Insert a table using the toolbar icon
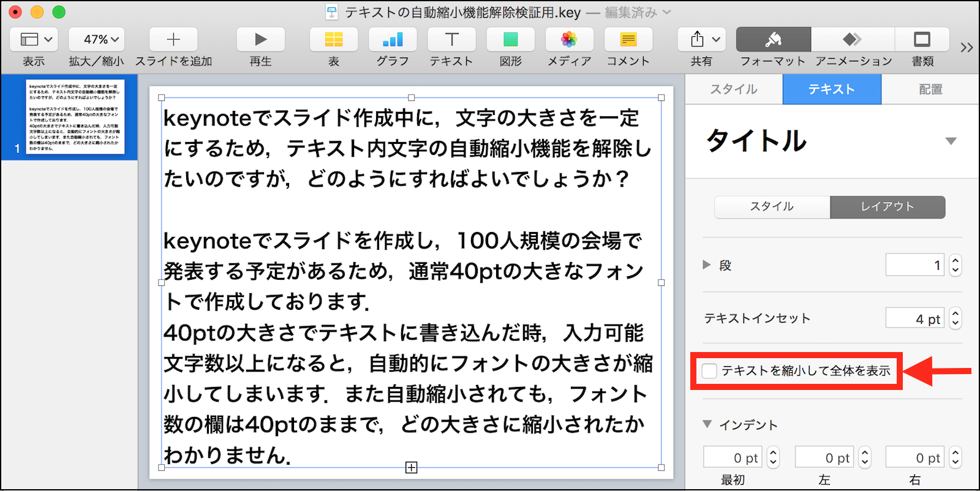Image resolution: width=980 pixels, height=491 pixels. pyautogui.click(x=333, y=40)
